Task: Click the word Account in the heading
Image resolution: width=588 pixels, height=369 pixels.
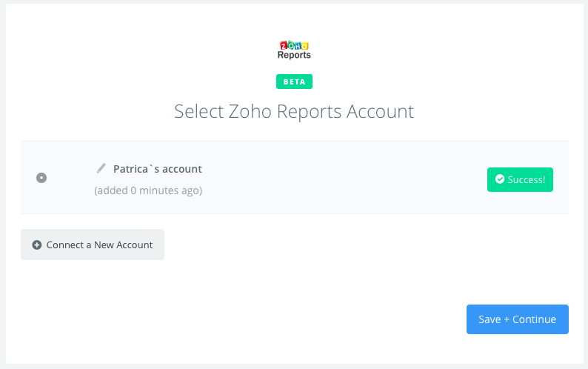Action: pyautogui.click(x=377, y=112)
